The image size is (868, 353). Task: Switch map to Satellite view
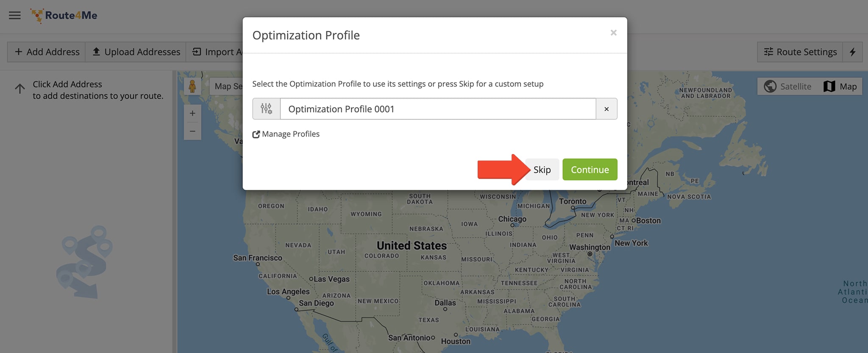(787, 86)
